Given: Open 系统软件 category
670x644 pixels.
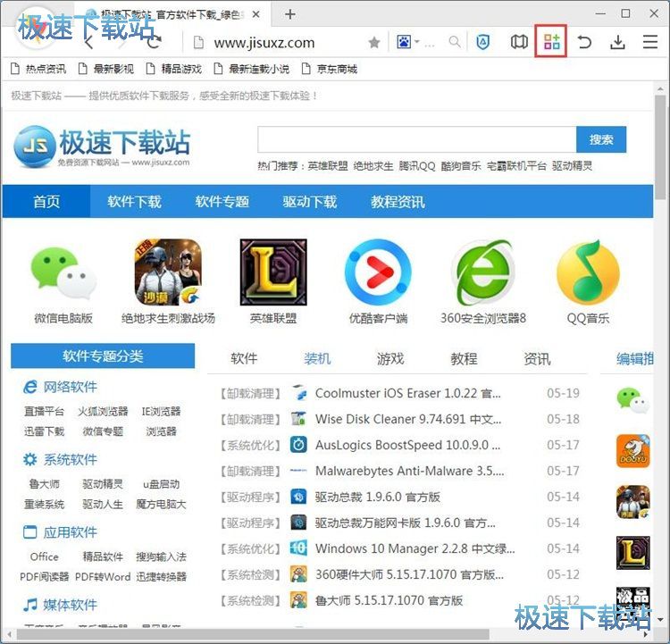Looking at the screenshot, I should coord(60,459).
